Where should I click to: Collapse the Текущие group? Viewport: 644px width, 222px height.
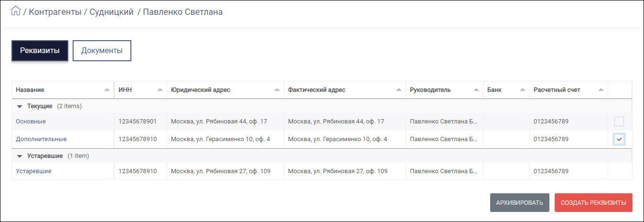pos(20,106)
